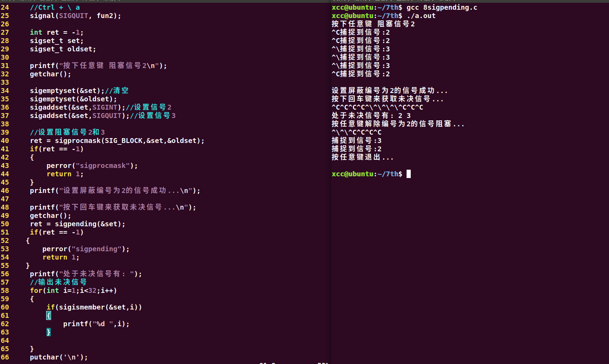Click terminal output '按下任意键 阻塞信号2'
This screenshot has height=364, width=609.
pos(373,24)
